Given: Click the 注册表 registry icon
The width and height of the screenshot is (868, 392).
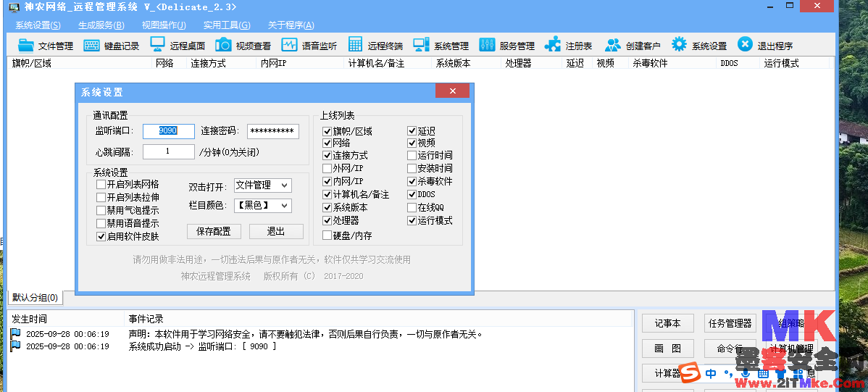Looking at the screenshot, I should (x=553, y=45).
